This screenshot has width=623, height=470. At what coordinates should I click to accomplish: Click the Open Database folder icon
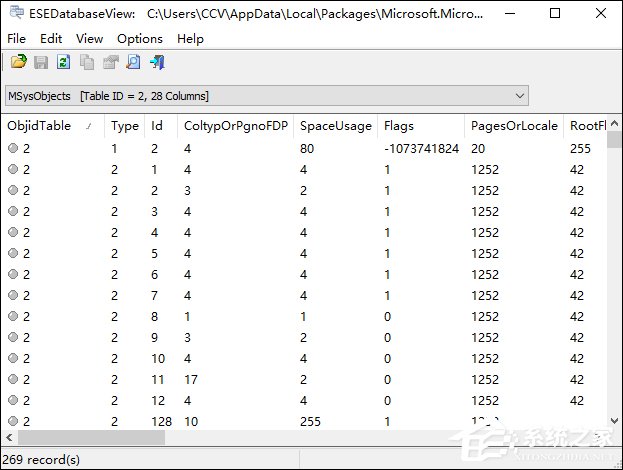[x=18, y=62]
